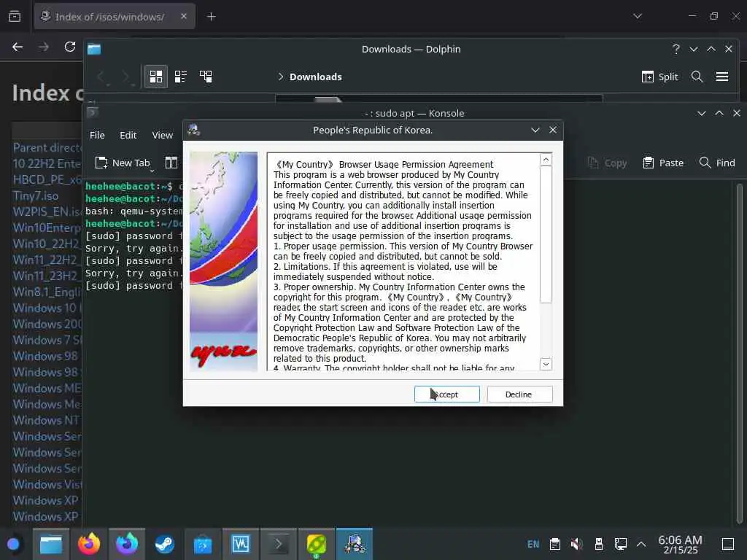
Task: Click the Dolphin help question mark
Action: pyautogui.click(x=676, y=49)
